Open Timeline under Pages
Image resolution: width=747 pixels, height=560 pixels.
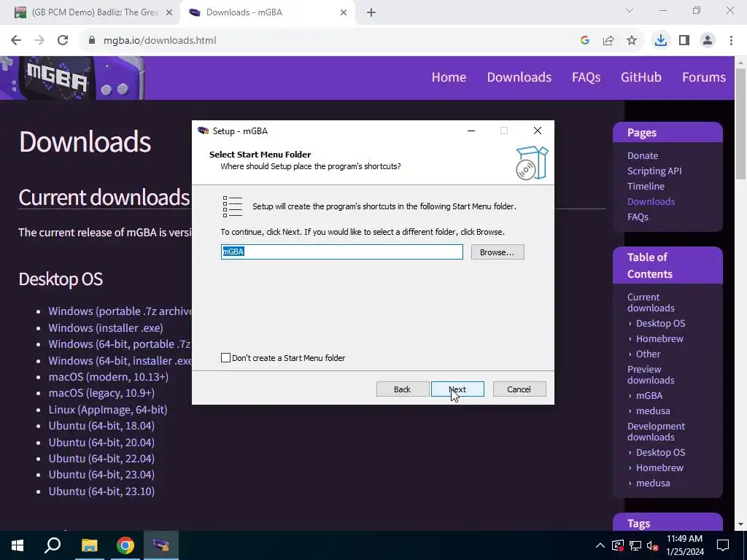pos(646,186)
